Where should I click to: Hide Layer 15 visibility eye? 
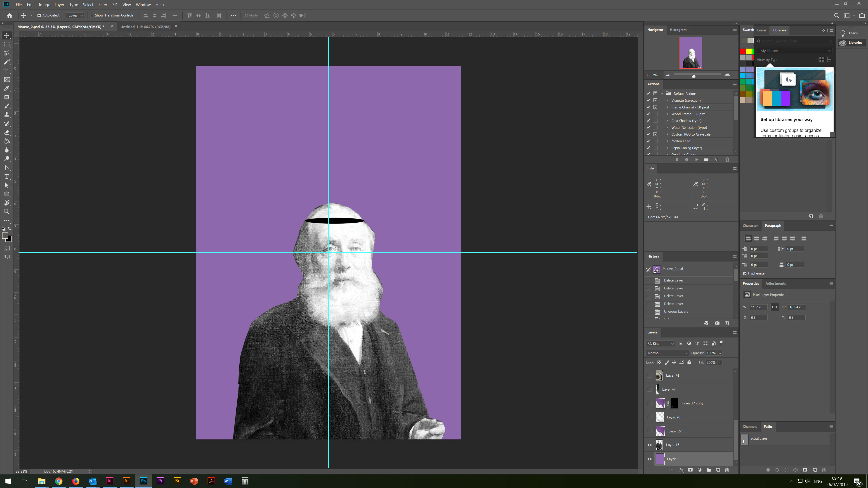click(649, 445)
